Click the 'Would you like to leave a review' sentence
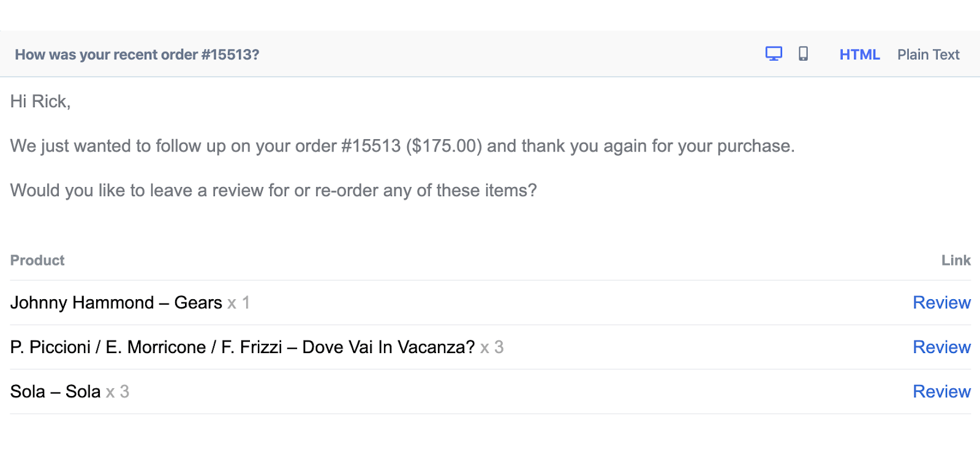This screenshot has width=980, height=450. pos(273,190)
